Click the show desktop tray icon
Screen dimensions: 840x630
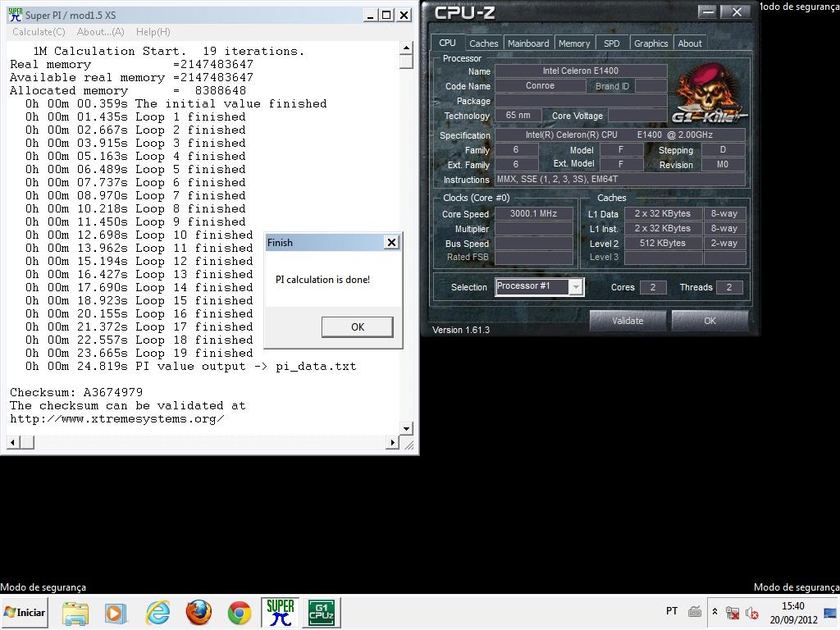click(832, 612)
